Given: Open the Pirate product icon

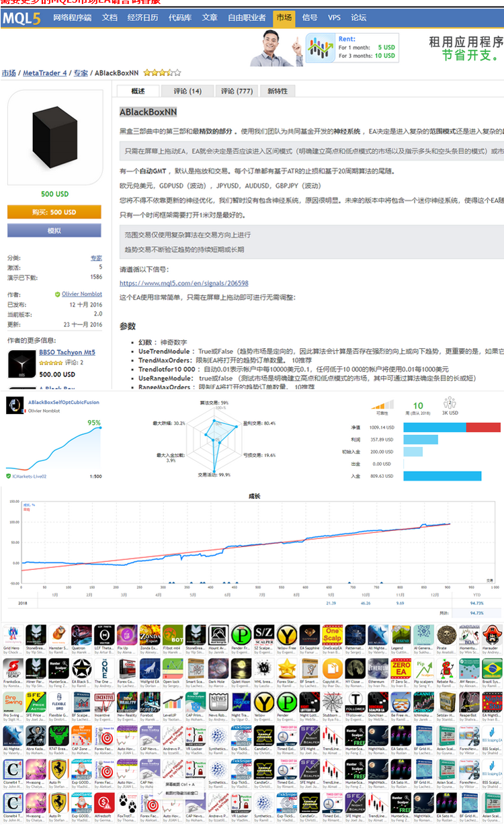Looking at the screenshot, I should click(x=448, y=634).
